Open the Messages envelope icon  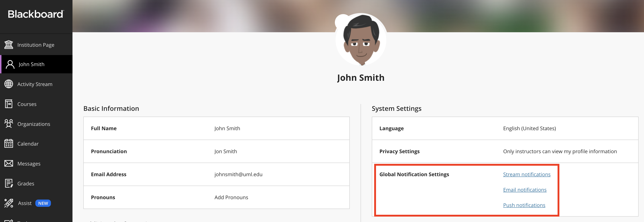click(x=9, y=164)
